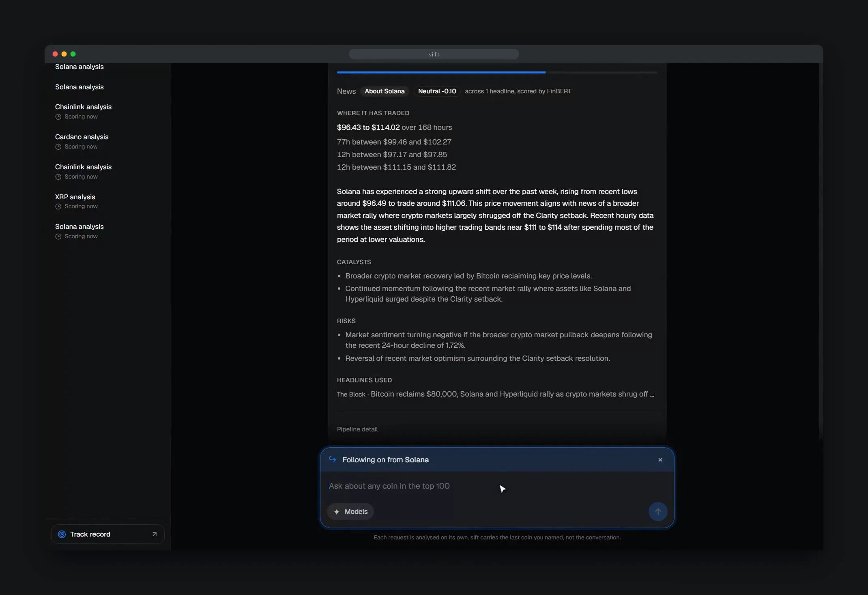868x595 pixels.
Task: Click '12h between $111.15 and $111.82'
Action: pos(396,167)
